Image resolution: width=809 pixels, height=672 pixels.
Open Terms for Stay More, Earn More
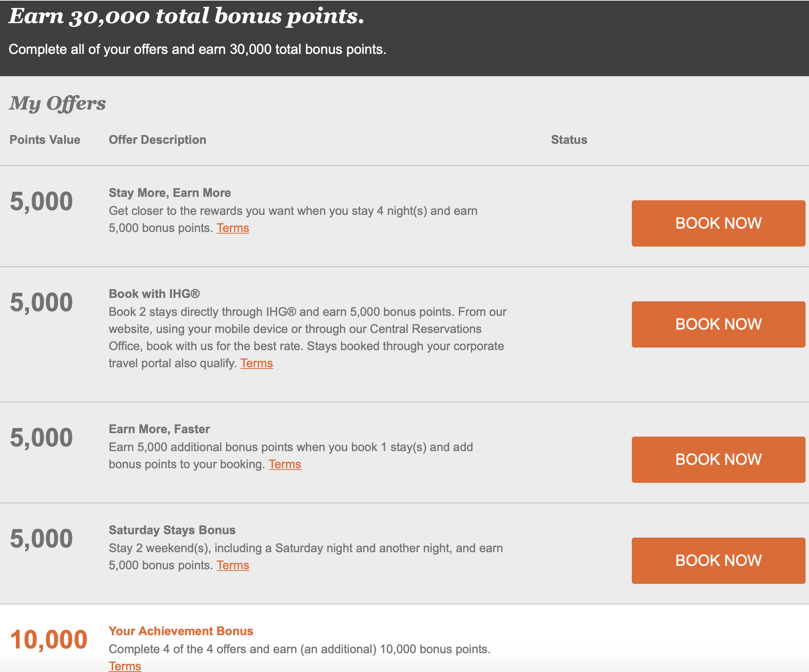pos(232,228)
